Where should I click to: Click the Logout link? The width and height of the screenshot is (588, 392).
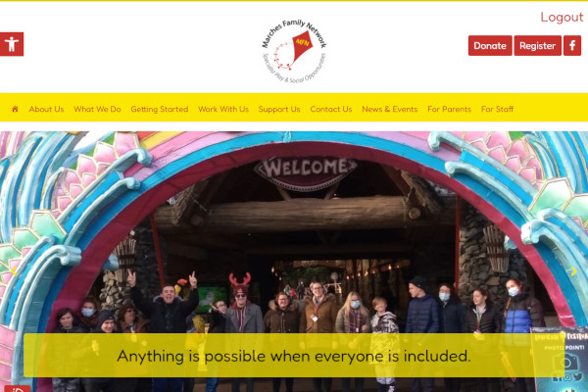click(x=562, y=18)
